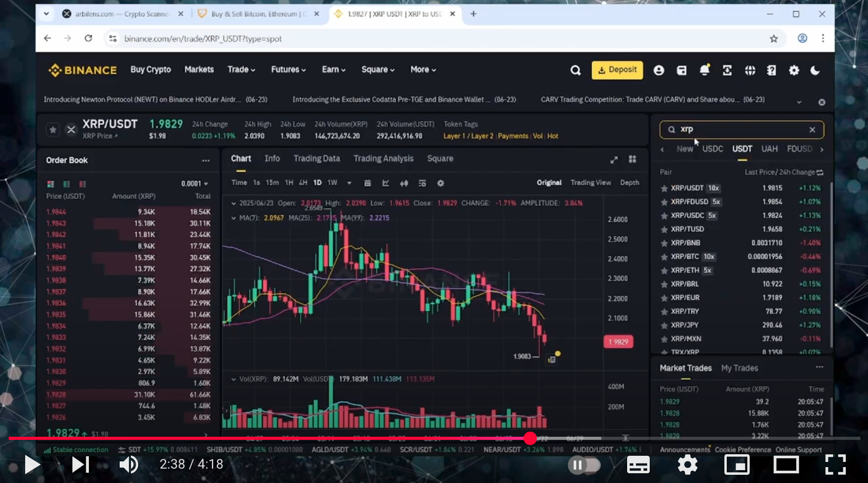
Task: Open chart multi-grid layout icon
Action: [632, 159]
